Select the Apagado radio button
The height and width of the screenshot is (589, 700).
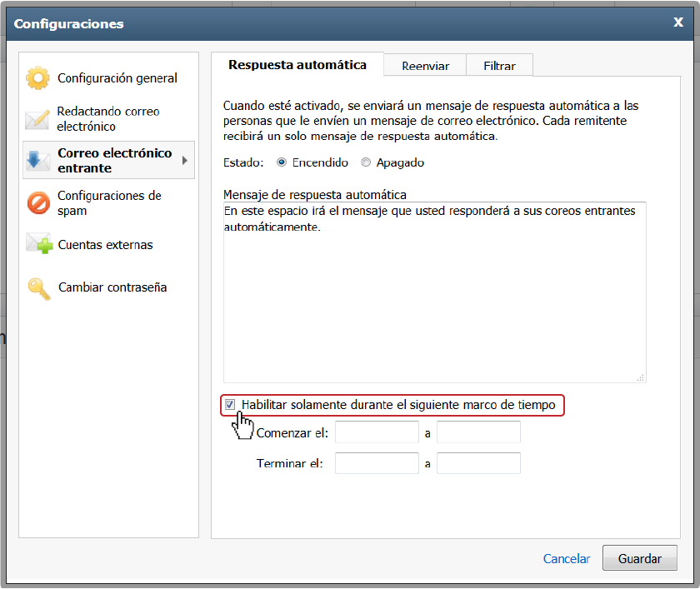pos(366,162)
